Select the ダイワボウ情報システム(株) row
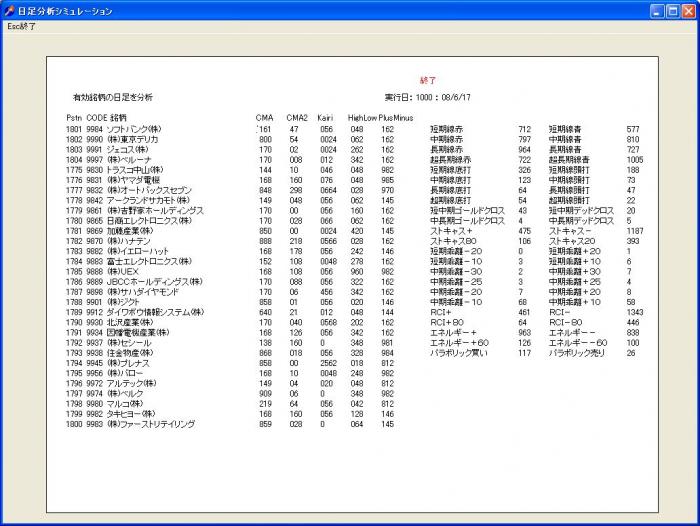This screenshot has height=526, width=700. (x=230, y=312)
